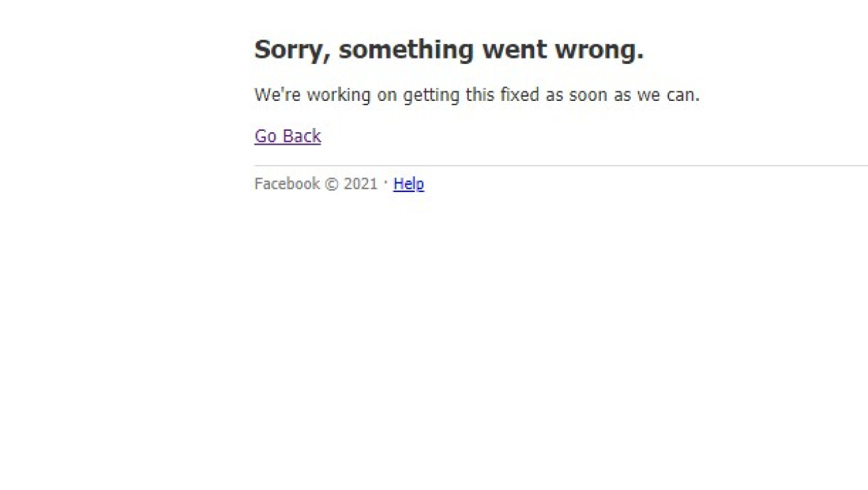The width and height of the screenshot is (868, 490).
Task: Click the word 'something' in the heading
Action: pos(406,51)
